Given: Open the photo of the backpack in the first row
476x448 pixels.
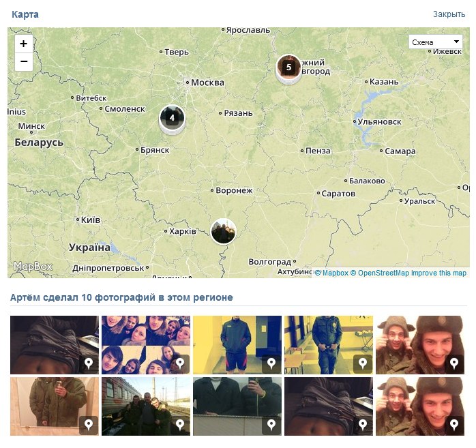Looking at the screenshot, I should pyautogui.click(x=55, y=345).
